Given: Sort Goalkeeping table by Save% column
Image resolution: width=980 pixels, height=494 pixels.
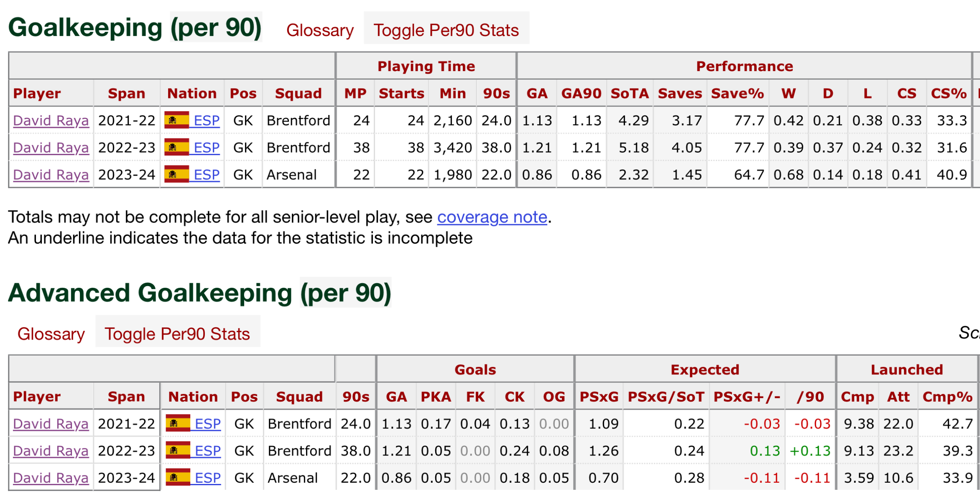Looking at the screenshot, I should pyautogui.click(x=738, y=93).
